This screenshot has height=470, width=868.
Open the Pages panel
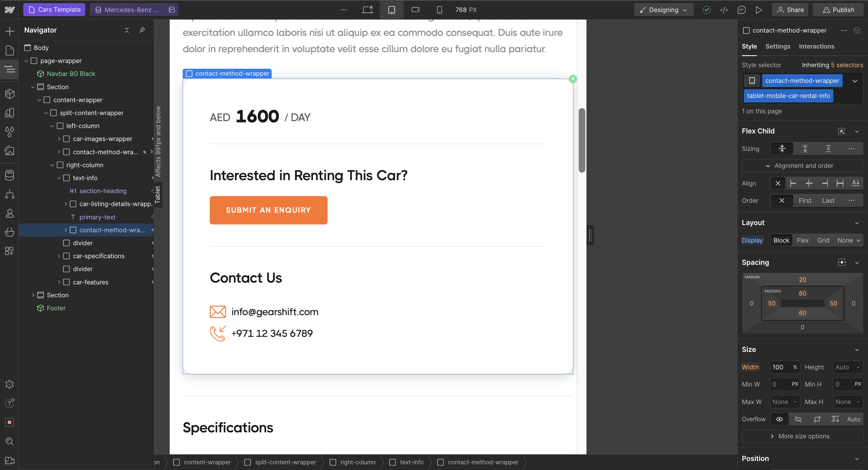pos(9,51)
